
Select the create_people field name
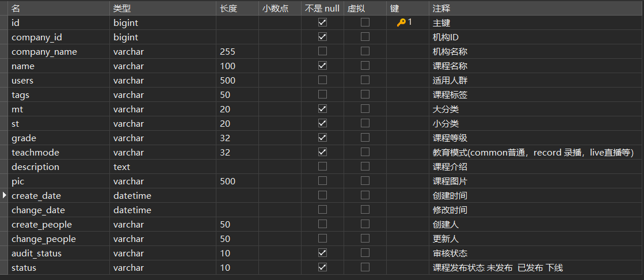click(x=42, y=225)
